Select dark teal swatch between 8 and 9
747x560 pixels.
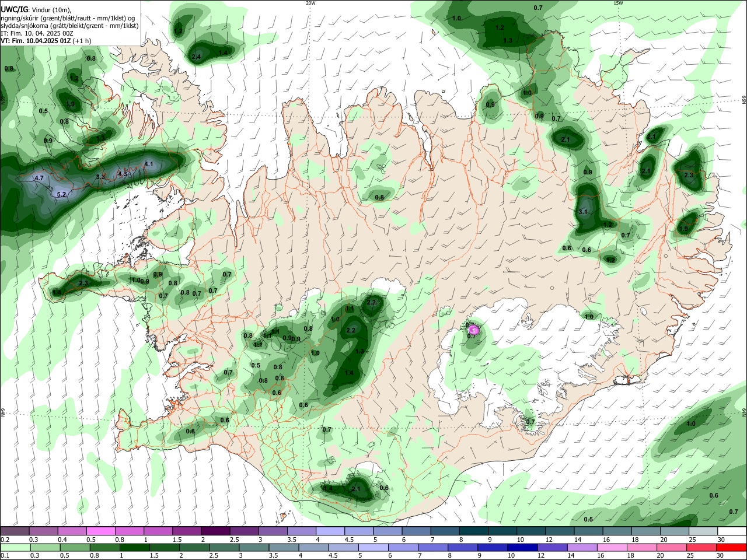tap(474, 531)
